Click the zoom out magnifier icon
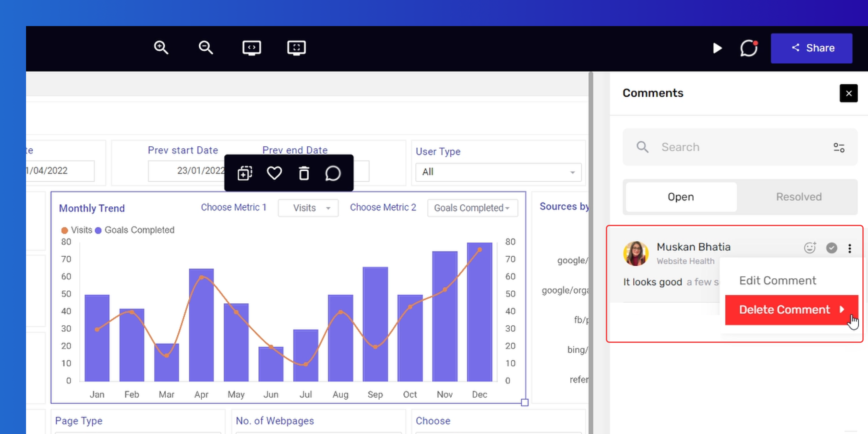Image resolution: width=868 pixels, height=434 pixels. pos(205,48)
